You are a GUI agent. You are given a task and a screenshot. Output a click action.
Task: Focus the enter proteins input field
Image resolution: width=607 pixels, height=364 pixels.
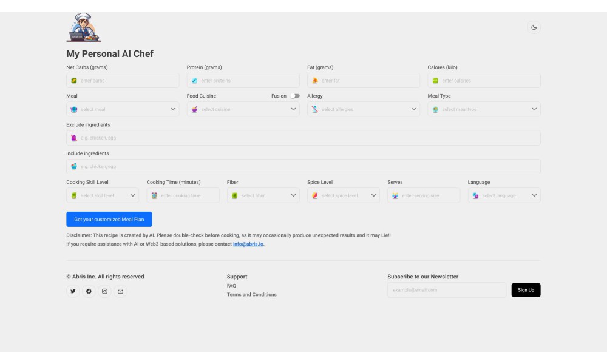pos(243,81)
